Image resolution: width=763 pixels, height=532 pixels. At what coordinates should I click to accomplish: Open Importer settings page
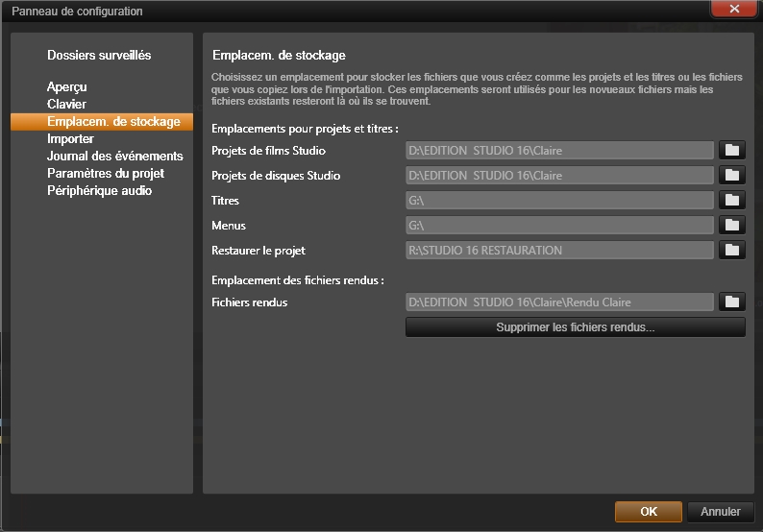(x=70, y=138)
